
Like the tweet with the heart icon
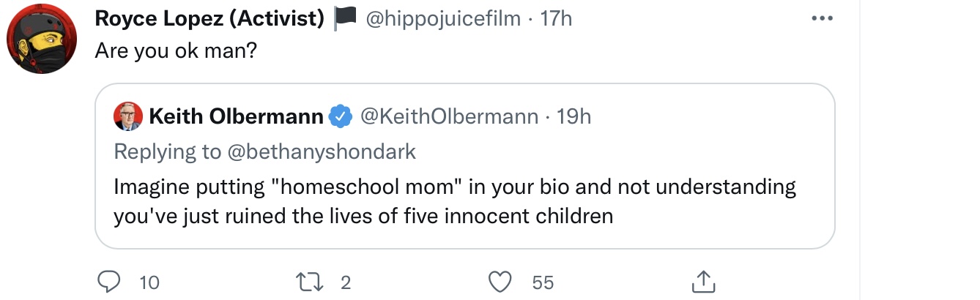(500, 282)
